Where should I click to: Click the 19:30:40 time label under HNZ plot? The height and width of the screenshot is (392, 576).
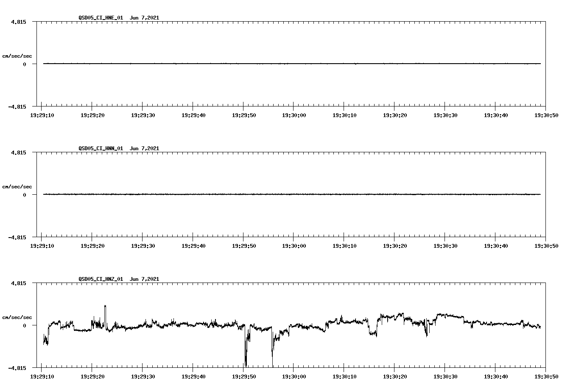(495, 376)
